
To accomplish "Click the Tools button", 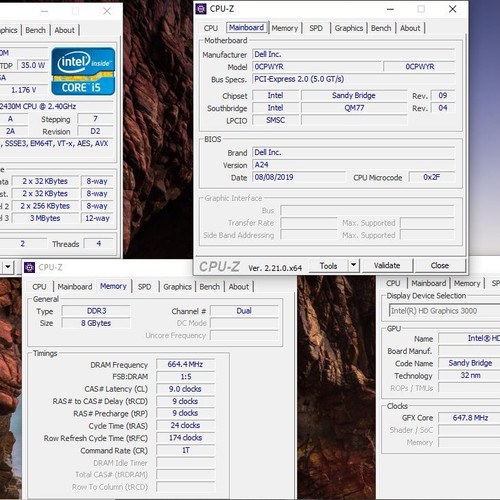I will (x=329, y=266).
